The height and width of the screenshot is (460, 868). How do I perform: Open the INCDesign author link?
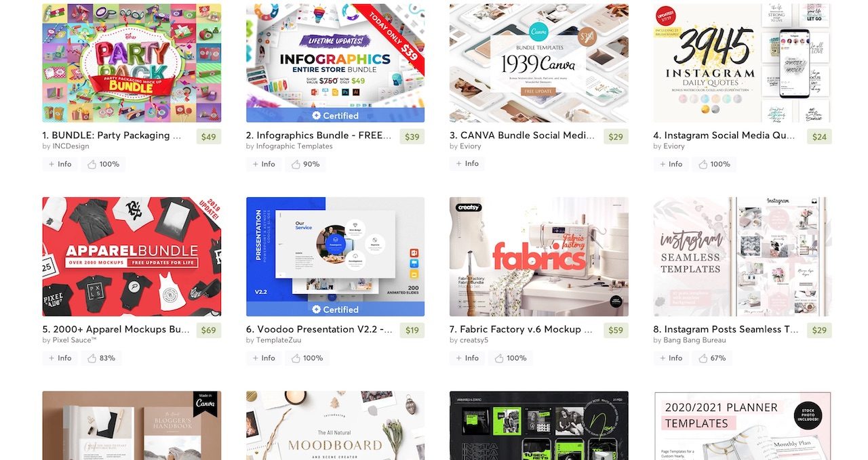coord(71,146)
